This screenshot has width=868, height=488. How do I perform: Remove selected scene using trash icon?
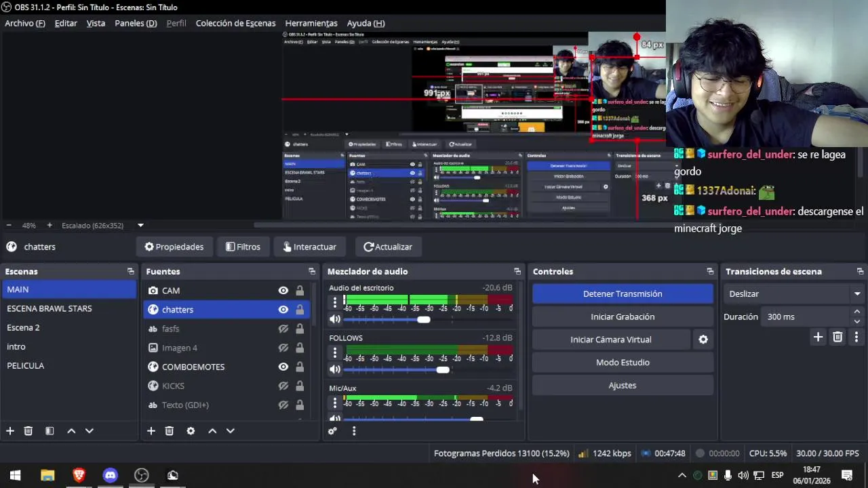click(x=28, y=431)
